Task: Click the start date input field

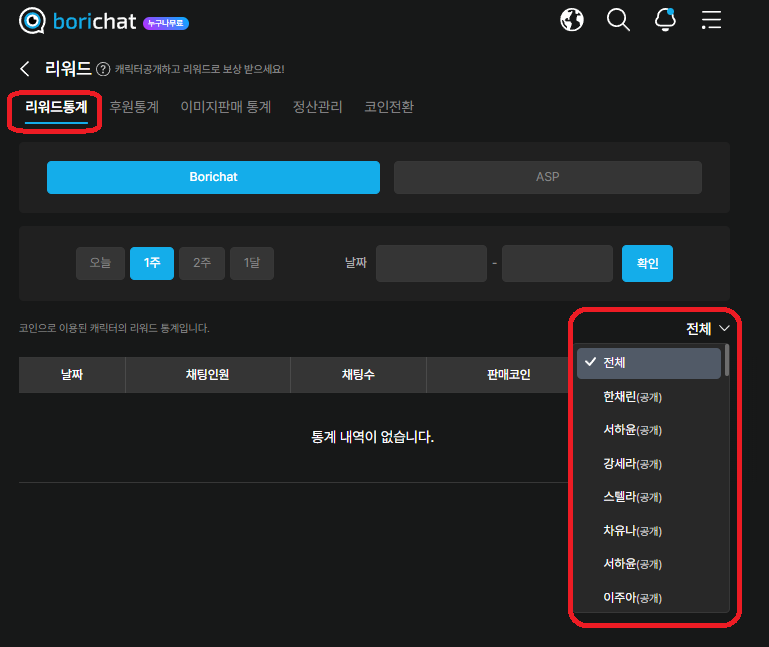Action: [431, 263]
